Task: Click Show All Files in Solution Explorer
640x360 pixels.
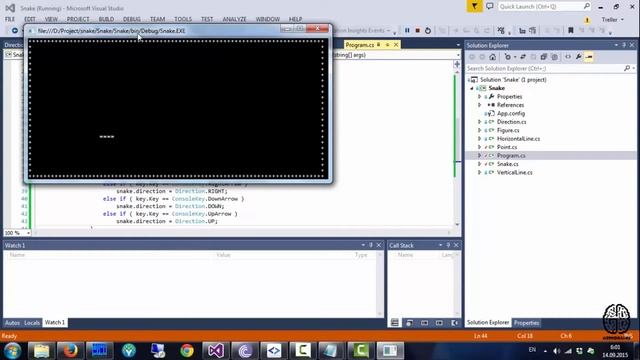Action: click(554, 57)
